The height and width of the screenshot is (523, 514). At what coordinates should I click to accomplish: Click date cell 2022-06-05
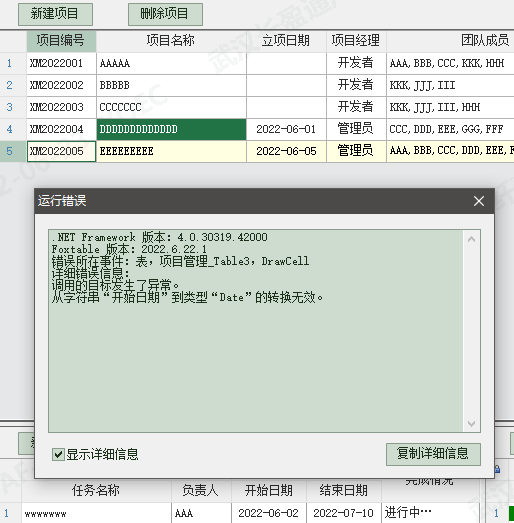287,151
